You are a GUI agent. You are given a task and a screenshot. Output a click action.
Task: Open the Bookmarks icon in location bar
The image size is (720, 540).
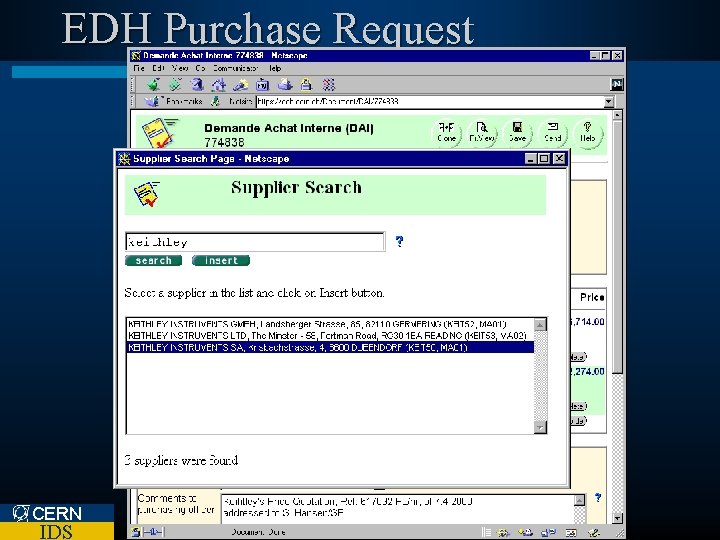point(152,101)
